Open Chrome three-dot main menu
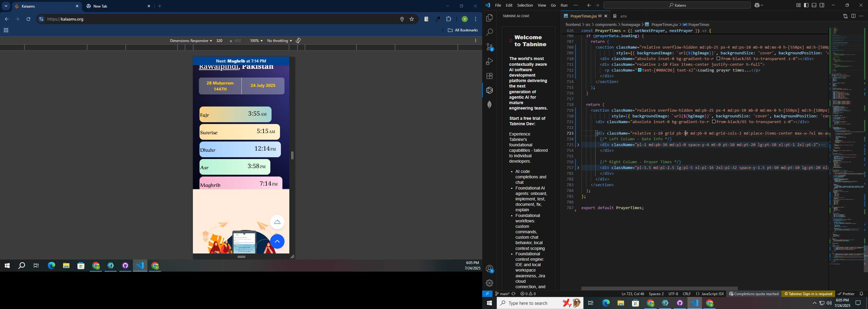 point(476,19)
